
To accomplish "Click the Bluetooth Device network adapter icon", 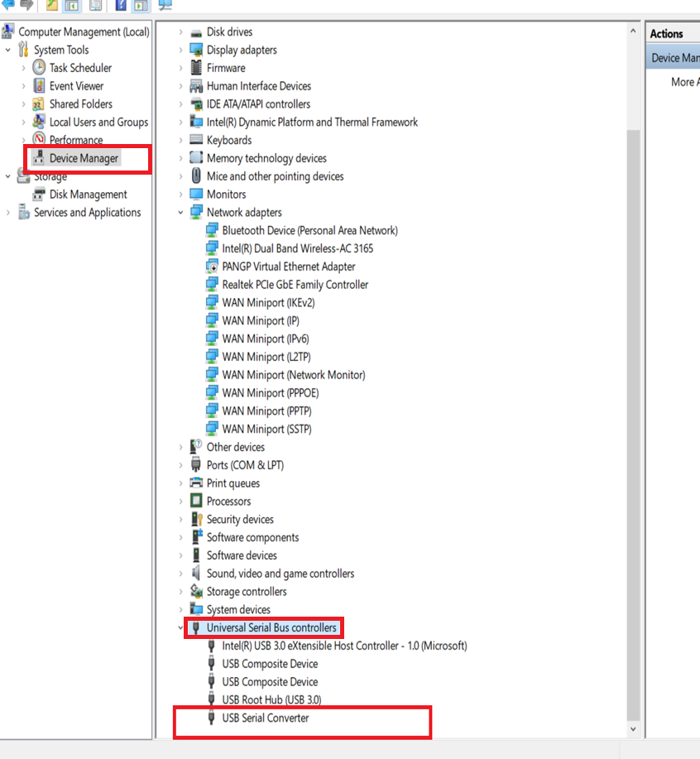I will tap(212, 231).
